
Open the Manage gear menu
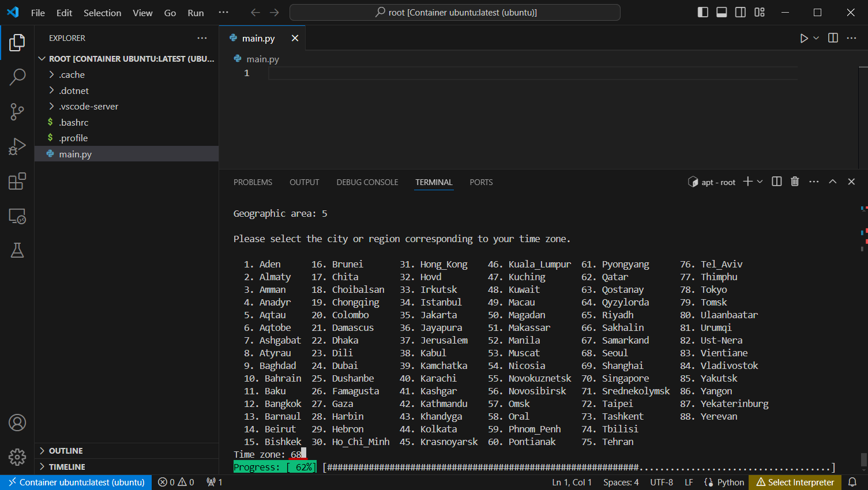(17, 457)
